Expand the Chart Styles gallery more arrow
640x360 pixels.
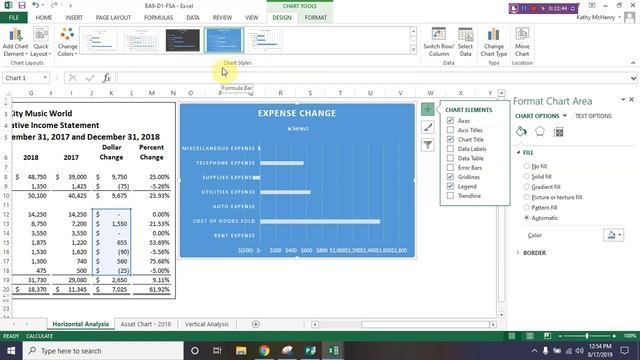click(413, 50)
